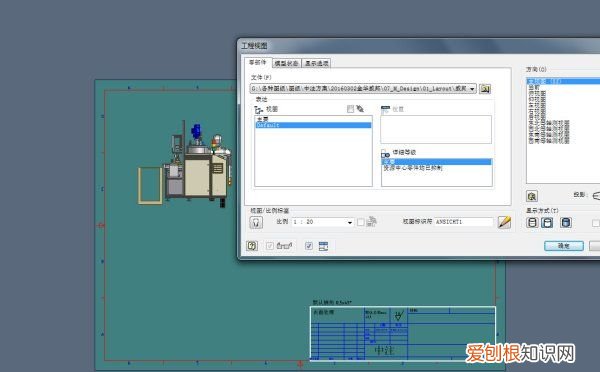Click the help button at the dialog's bottom left
Image resolution: width=600 pixels, height=372 pixels.
tap(252, 246)
